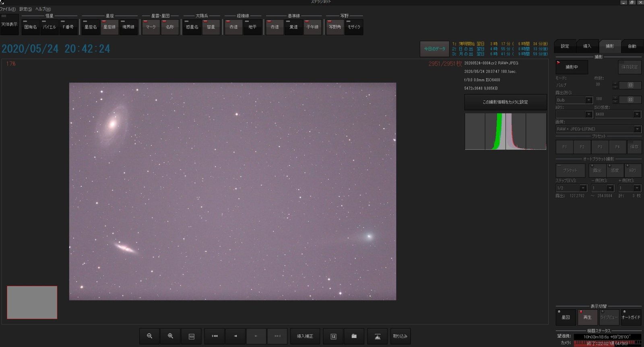Open the histogram adjustment icon
The image size is (644, 347).
click(x=378, y=336)
